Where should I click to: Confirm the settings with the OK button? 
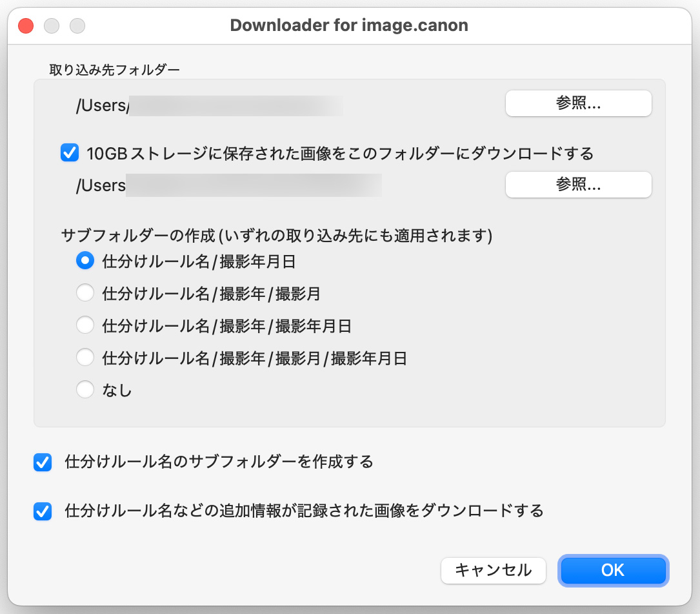click(613, 570)
